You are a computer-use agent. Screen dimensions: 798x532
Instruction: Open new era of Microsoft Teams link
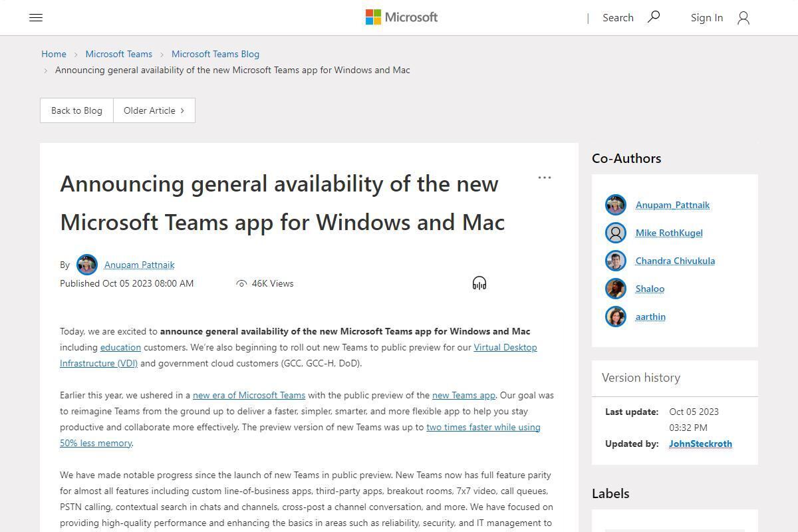[249, 395]
